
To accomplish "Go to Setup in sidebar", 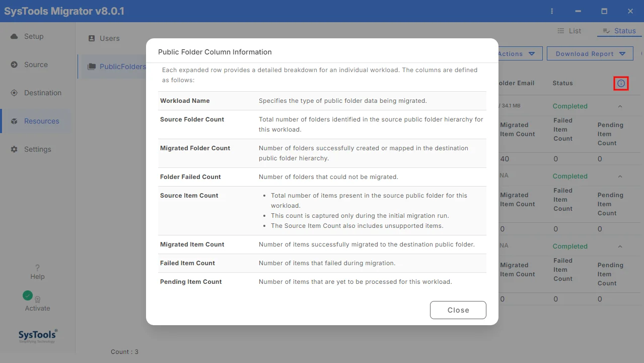I will click(x=34, y=36).
